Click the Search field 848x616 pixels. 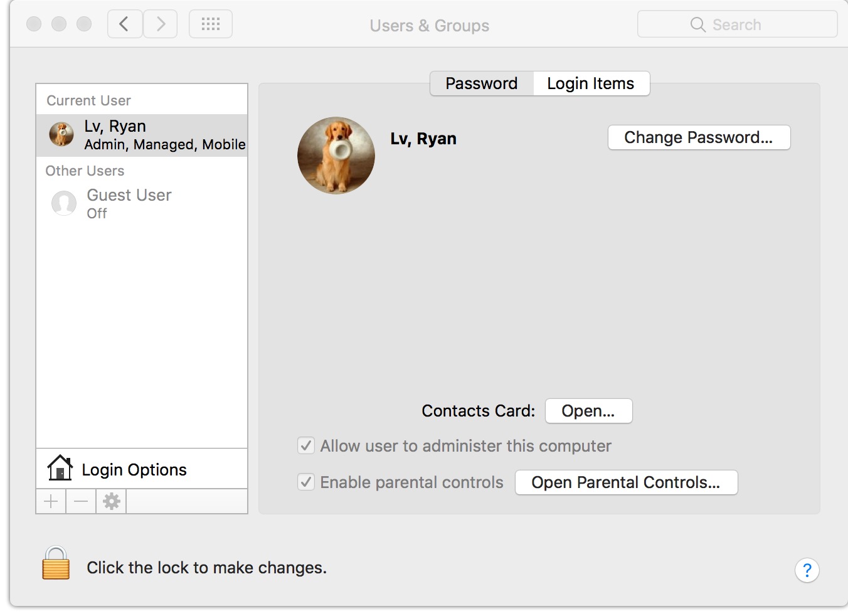[x=737, y=24]
